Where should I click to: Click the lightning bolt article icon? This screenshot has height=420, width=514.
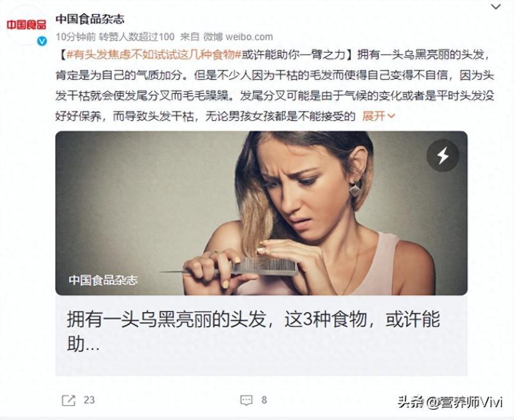[443, 155]
